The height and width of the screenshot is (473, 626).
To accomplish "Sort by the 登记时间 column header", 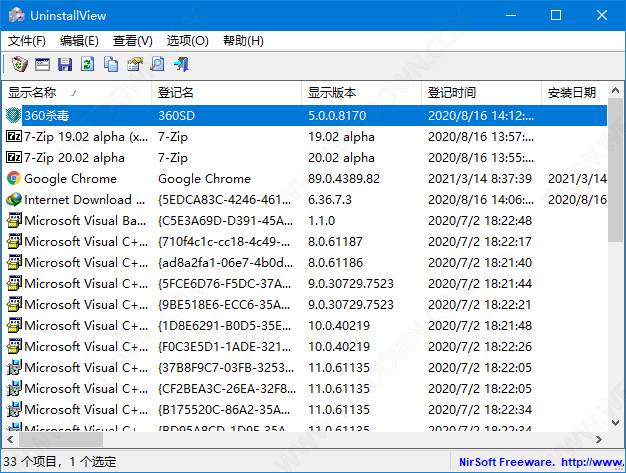I will pyautogui.click(x=481, y=93).
